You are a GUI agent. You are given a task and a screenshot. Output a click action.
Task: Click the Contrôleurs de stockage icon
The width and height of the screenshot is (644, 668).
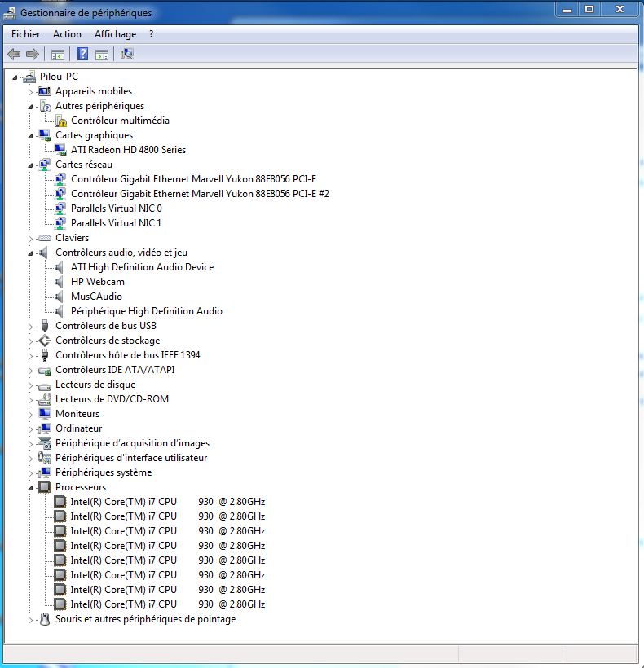pos(44,341)
